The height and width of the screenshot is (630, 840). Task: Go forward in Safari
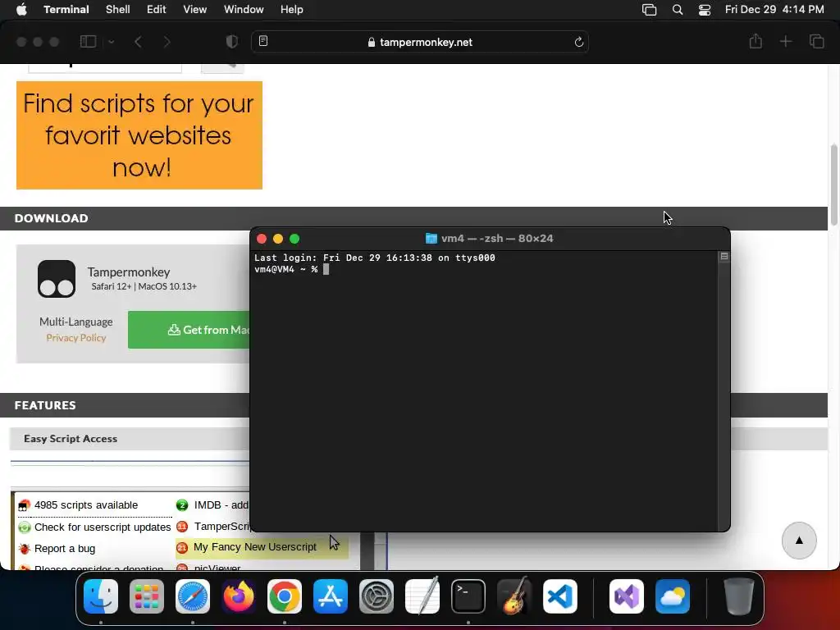(x=167, y=42)
